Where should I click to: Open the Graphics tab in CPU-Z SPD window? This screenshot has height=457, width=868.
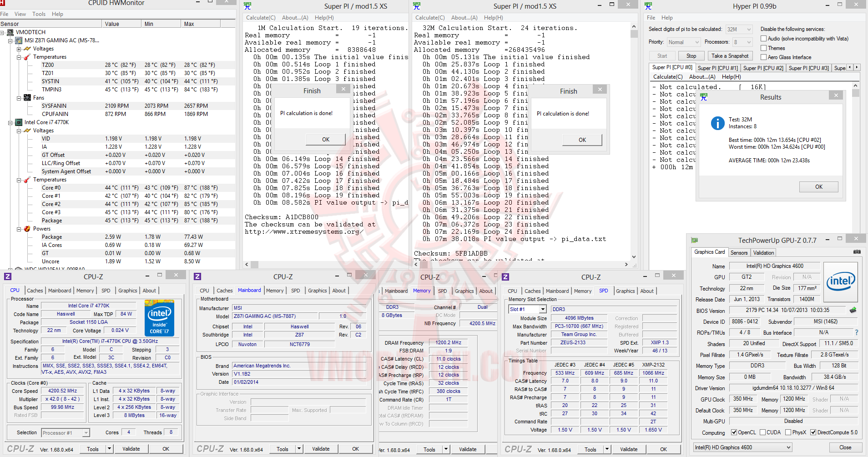626,291
